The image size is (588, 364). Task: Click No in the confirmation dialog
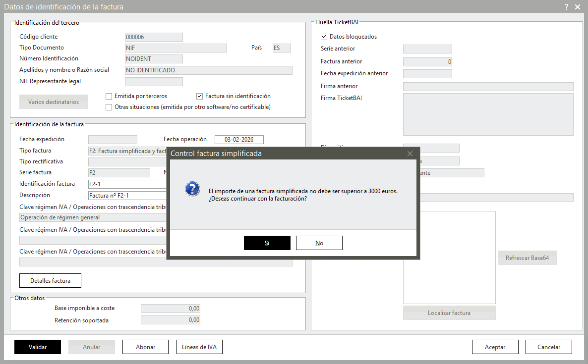(319, 243)
